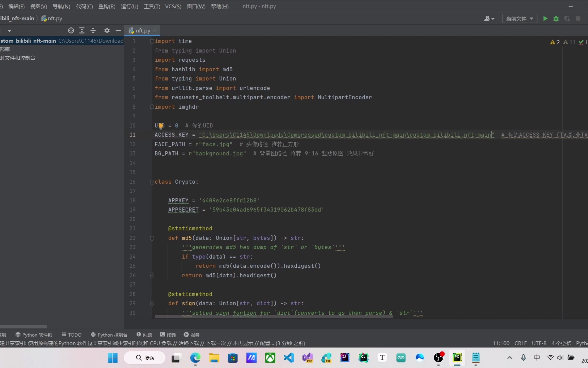
Task: Open the 窗口(W) menu
Action: pos(196,6)
